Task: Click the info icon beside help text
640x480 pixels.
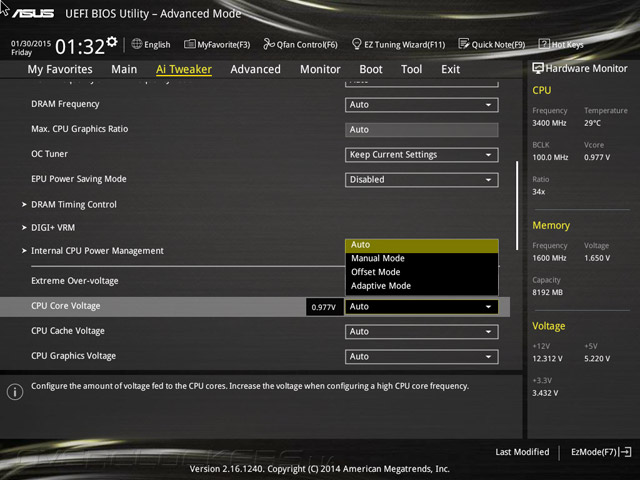Action: [x=15, y=392]
